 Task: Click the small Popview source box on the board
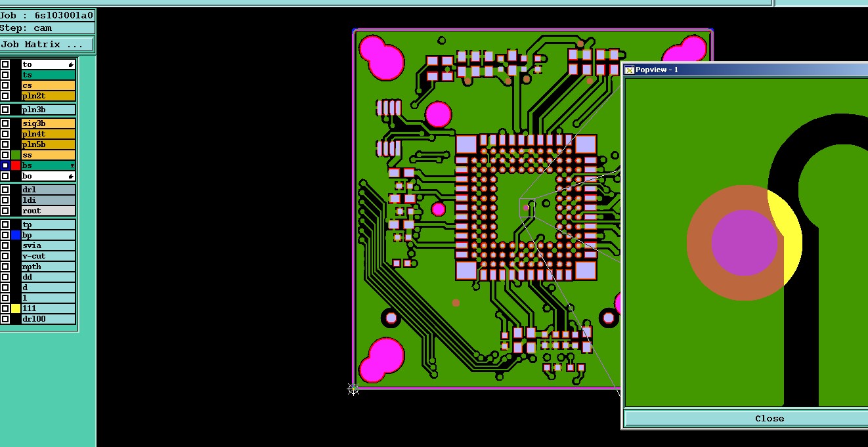(527, 209)
